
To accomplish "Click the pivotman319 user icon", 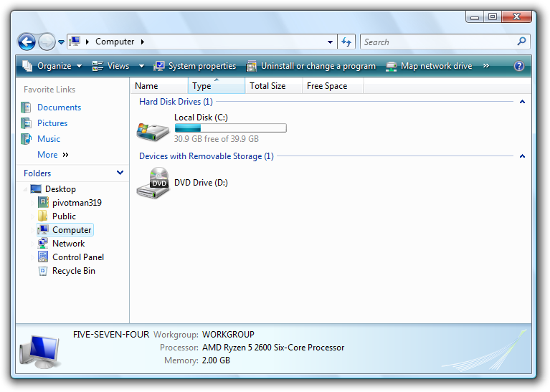I will 43,202.
